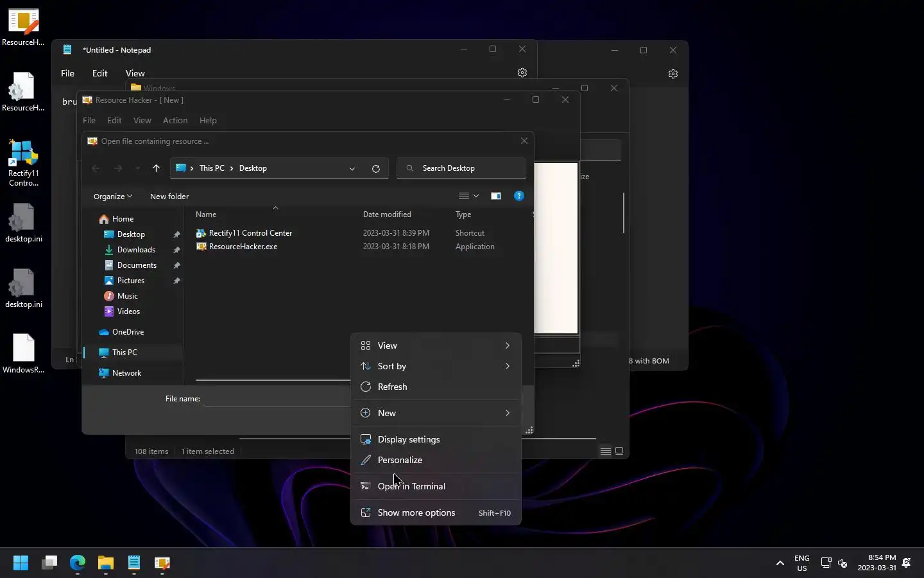Select the Rectify11 Control Center shortcut file

pyautogui.click(x=250, y=233)
